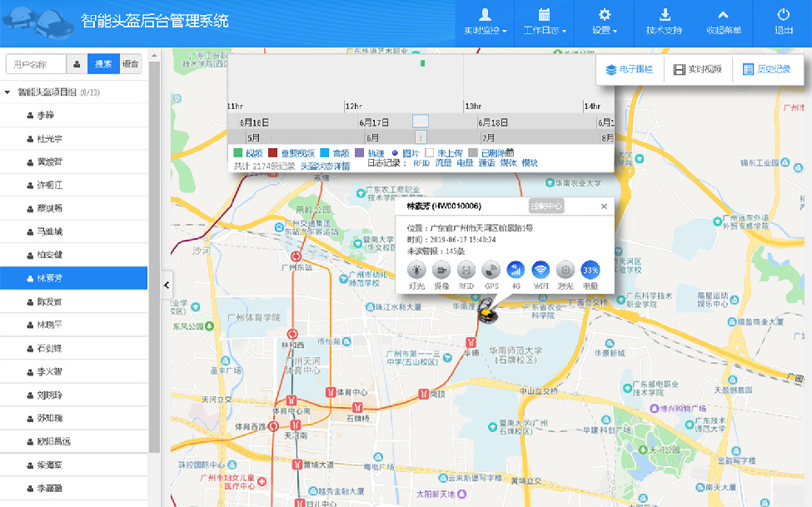Toggle the 灯光 light icon in popup
The image size is (812, 507).
[x=416, y=270]
